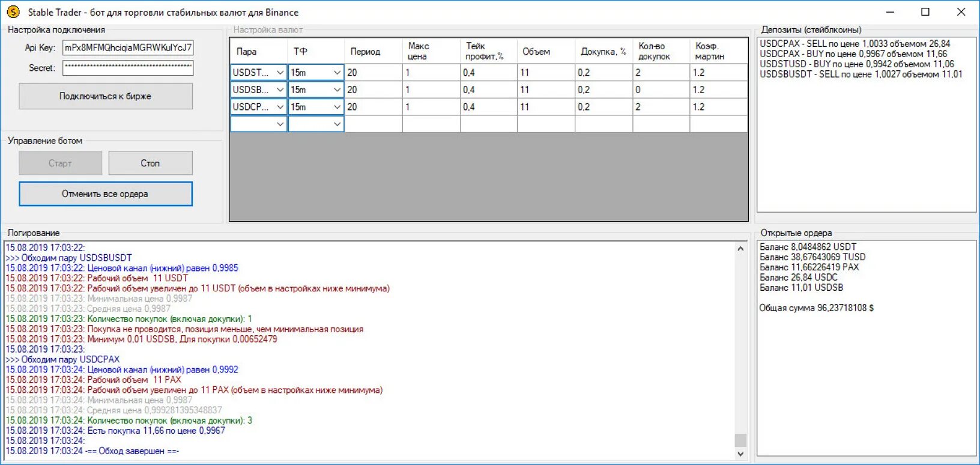Click 'Баланс 38,67643069 TUSD' line
The height and width of the screenshot is (465, 980).
[x=812, y=257]
